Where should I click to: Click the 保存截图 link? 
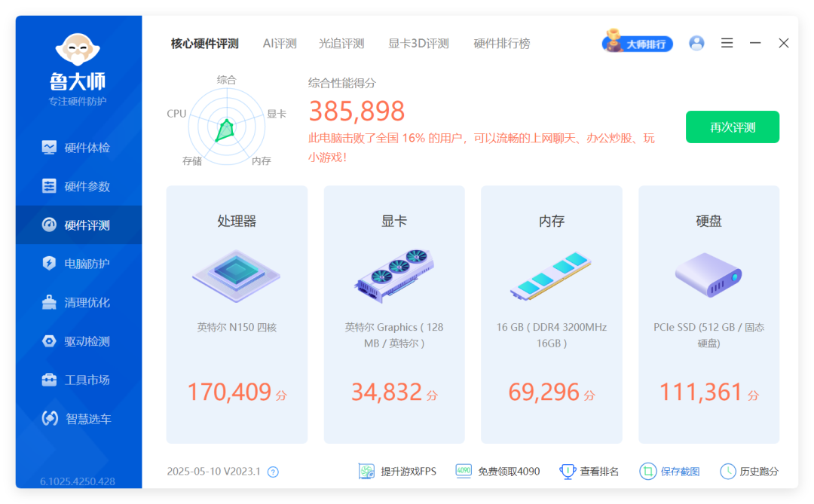point(670,472)
